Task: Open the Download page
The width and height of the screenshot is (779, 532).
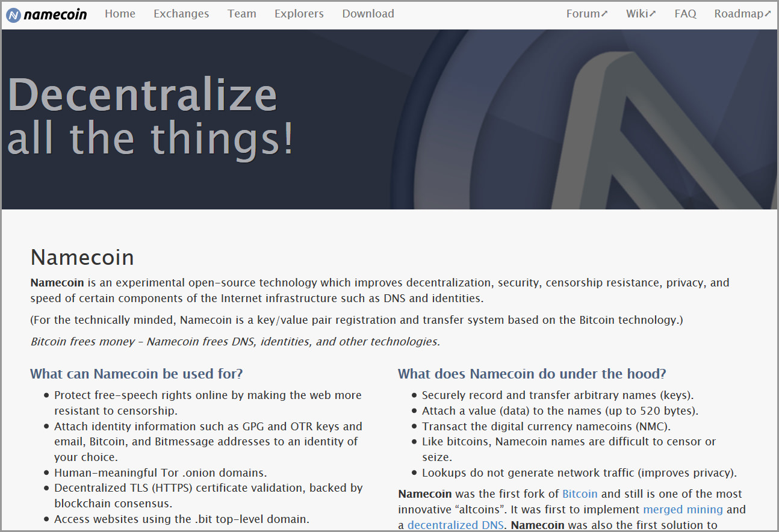Action: (x=368, y=14)
